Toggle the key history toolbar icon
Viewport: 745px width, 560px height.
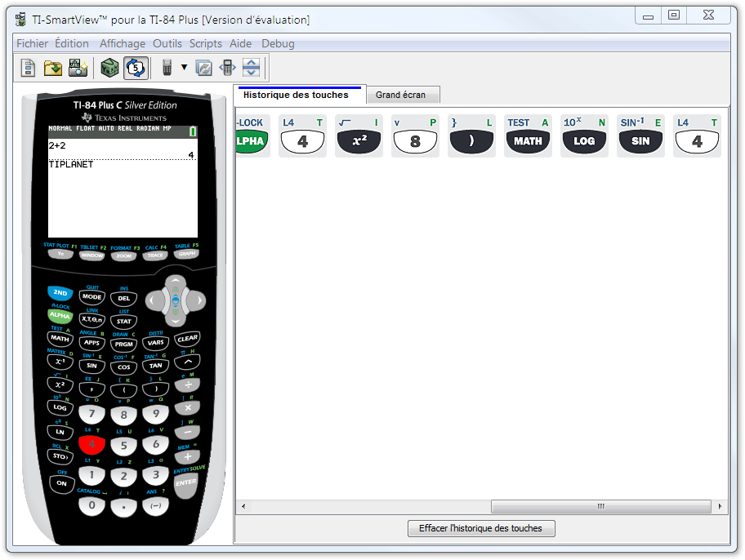pos(136,68)
